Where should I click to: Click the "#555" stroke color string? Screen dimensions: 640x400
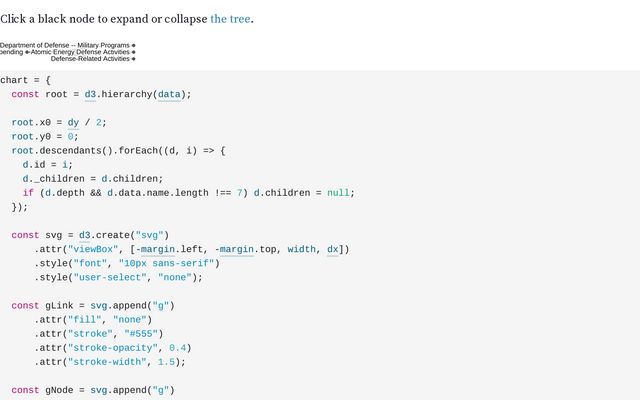143,334
